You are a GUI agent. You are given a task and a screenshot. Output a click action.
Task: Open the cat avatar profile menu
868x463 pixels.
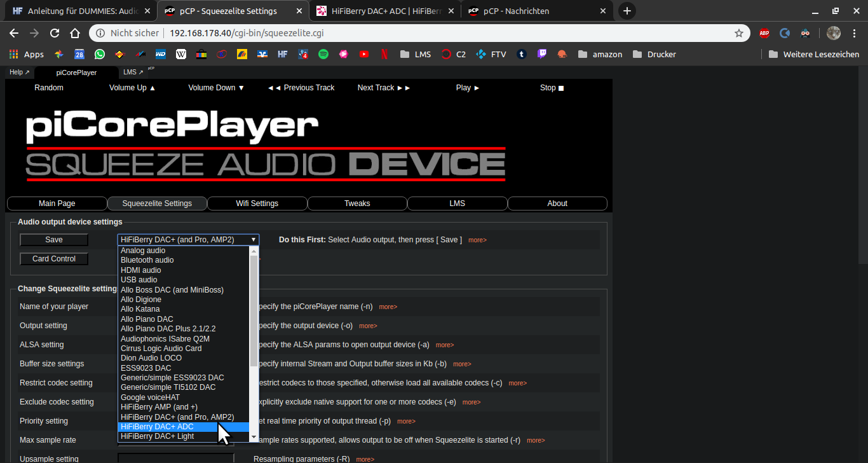(834, 33)
